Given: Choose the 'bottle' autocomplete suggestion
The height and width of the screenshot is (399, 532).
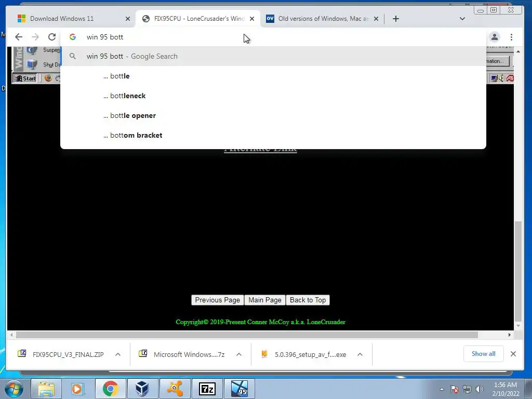Looking at the screenshot, I should coord(273,76).
